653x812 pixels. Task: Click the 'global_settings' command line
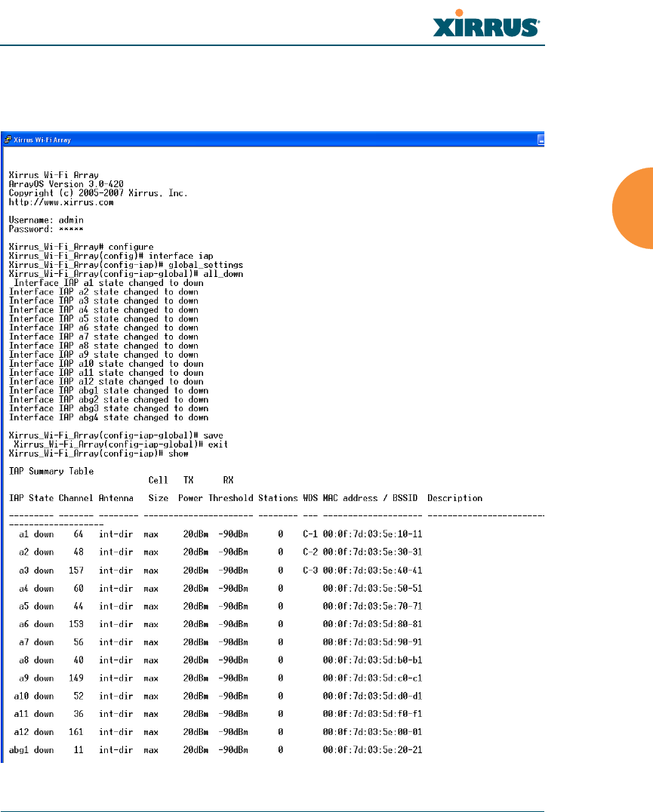click(x=126, y=265)
